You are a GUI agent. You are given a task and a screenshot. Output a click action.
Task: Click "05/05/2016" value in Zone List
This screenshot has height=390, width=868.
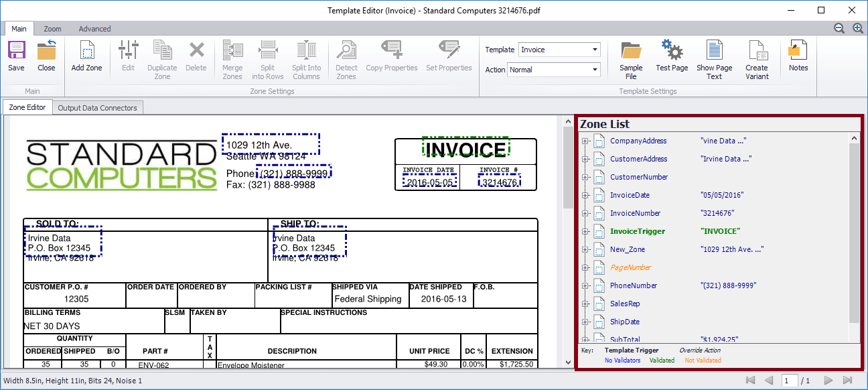722,195
